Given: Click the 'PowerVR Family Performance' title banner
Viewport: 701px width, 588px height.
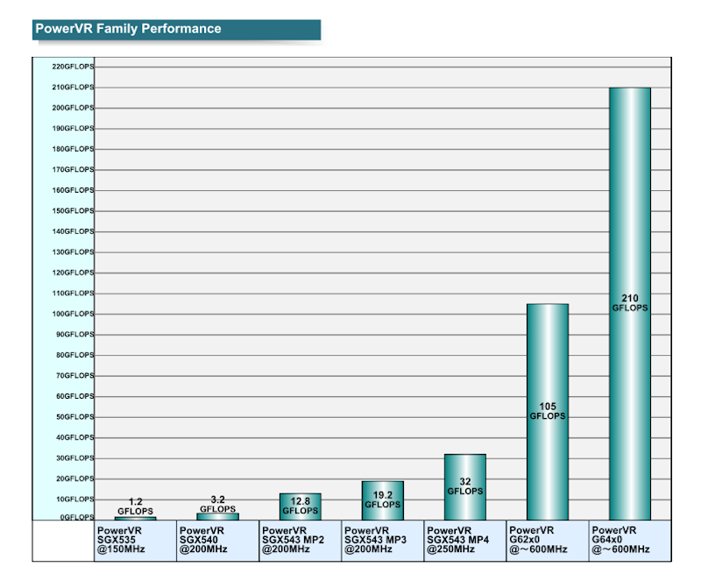Looking at the screenshot, I should [x=177, y=30].
